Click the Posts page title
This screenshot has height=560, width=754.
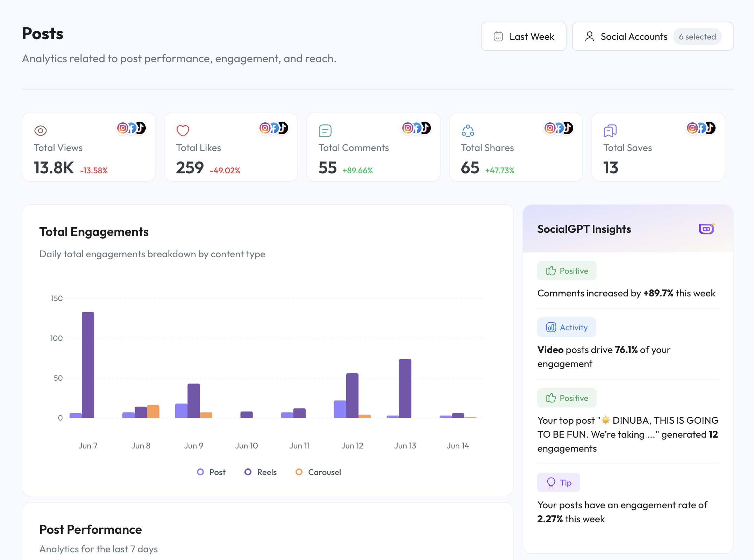[x=43, y=34]
